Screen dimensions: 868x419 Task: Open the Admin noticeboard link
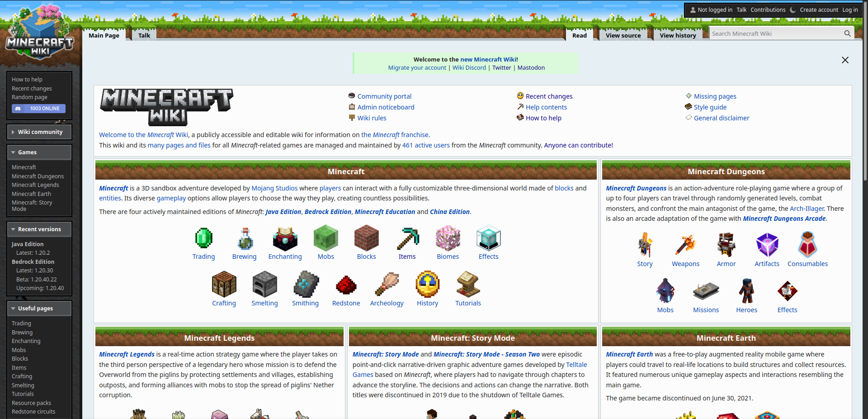pyautogui.click(x=386, y=107)
